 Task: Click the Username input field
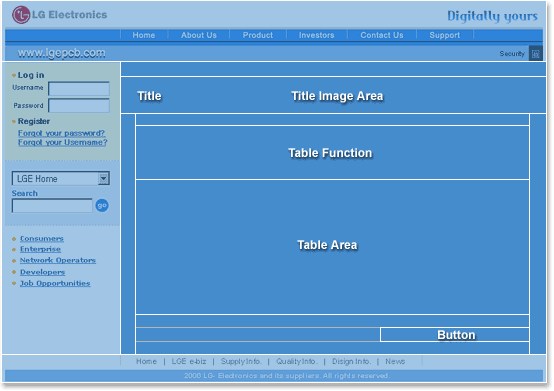79,89
